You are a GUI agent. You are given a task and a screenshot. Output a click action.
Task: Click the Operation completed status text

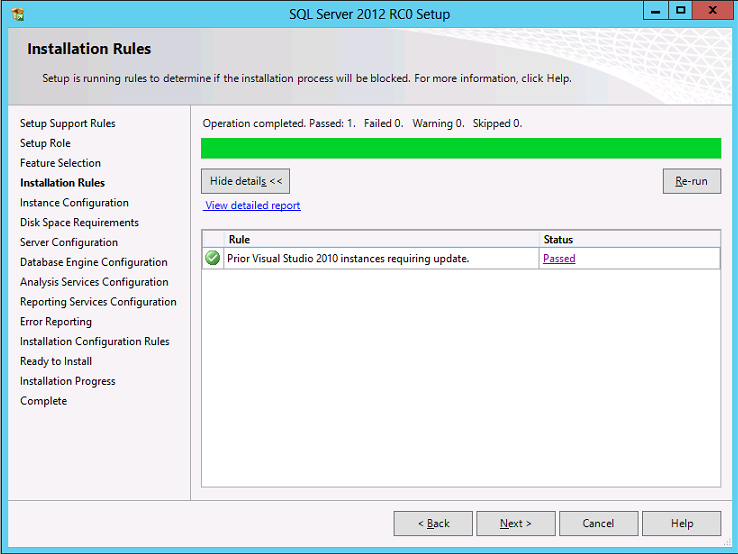[x=362, y=123]
